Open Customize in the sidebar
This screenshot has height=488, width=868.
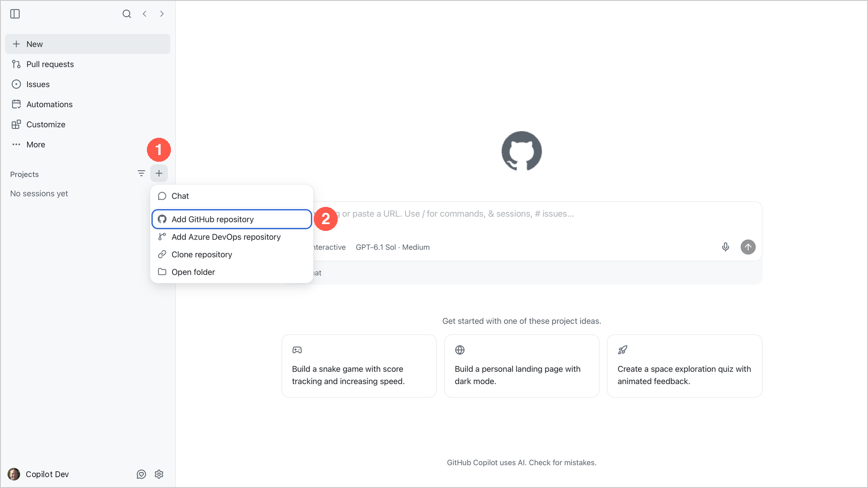88,124
